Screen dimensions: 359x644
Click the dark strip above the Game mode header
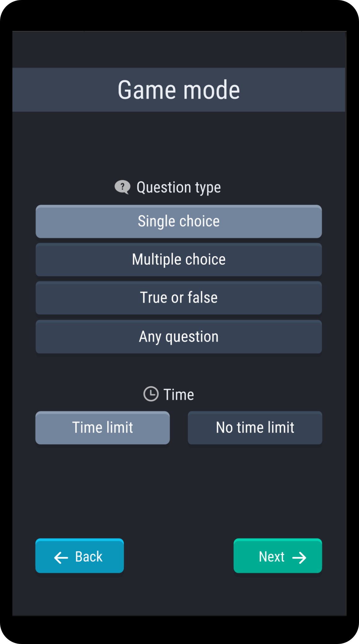point(179,50)
